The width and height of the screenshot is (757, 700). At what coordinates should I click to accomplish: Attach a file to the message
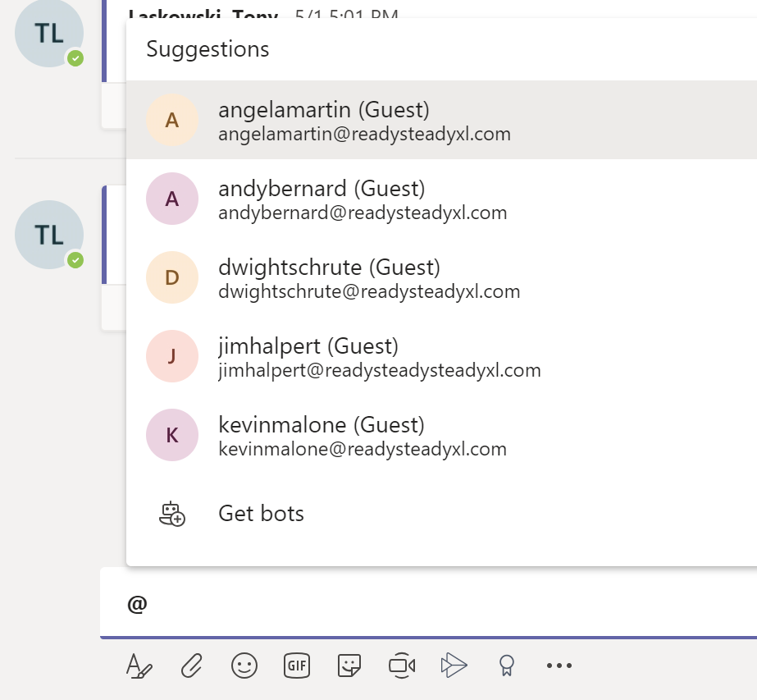tap(191, 666)
